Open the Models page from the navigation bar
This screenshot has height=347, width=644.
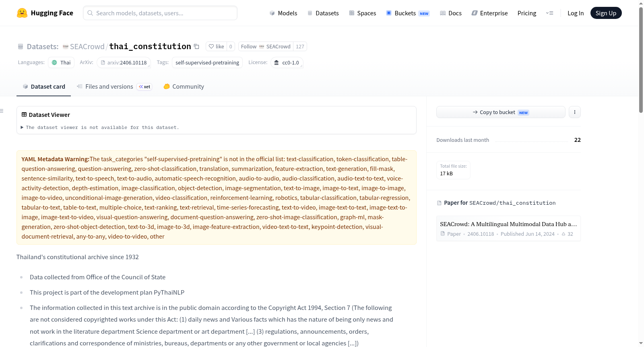click(283, 13)
